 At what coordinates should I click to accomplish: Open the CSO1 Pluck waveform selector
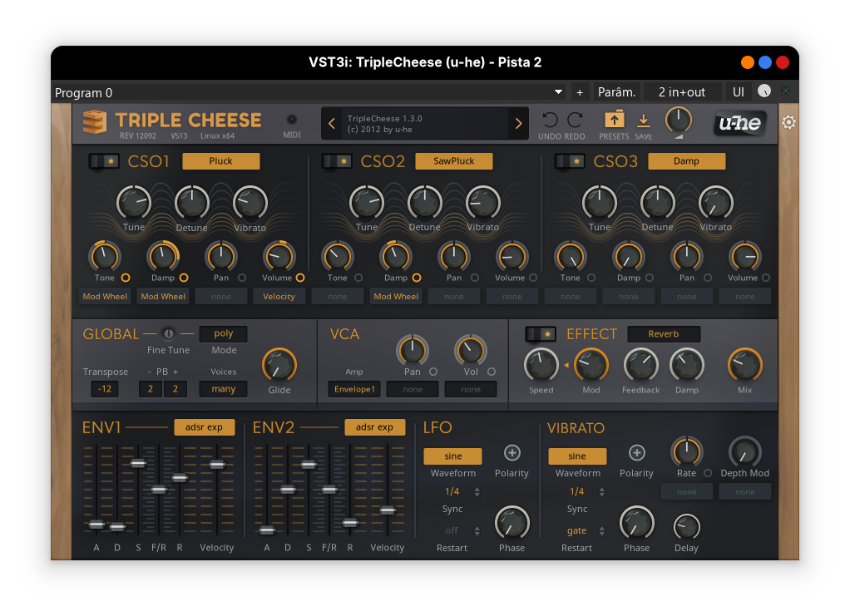pyautogui.click(x=221, y=161)
